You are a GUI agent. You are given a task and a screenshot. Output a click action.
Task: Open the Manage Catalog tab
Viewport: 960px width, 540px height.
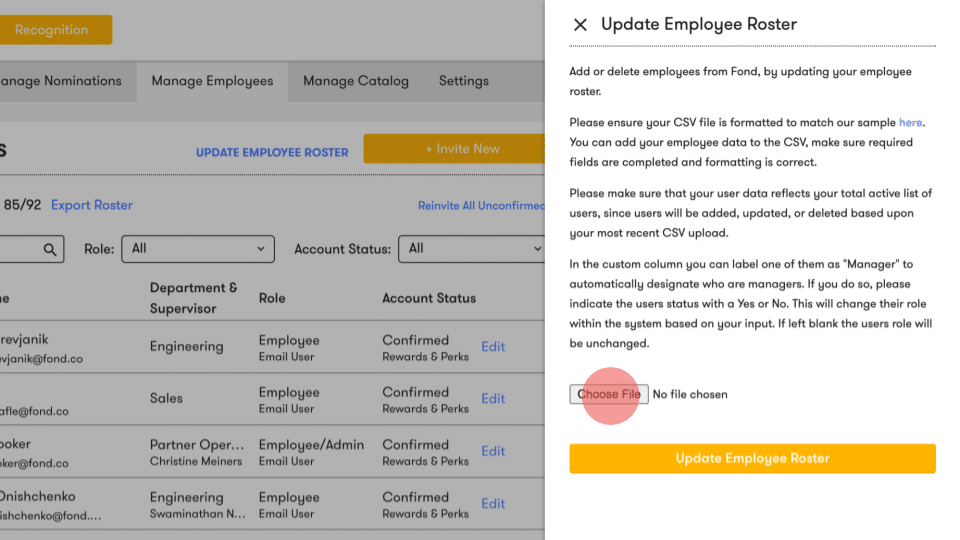coord(356,81)
